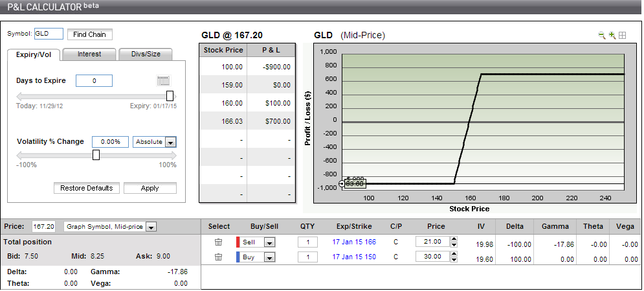Click the 100.00 stock price cell
Image resolution: width=644 pixels, height=291 pixels.
[x=223, y=67]
